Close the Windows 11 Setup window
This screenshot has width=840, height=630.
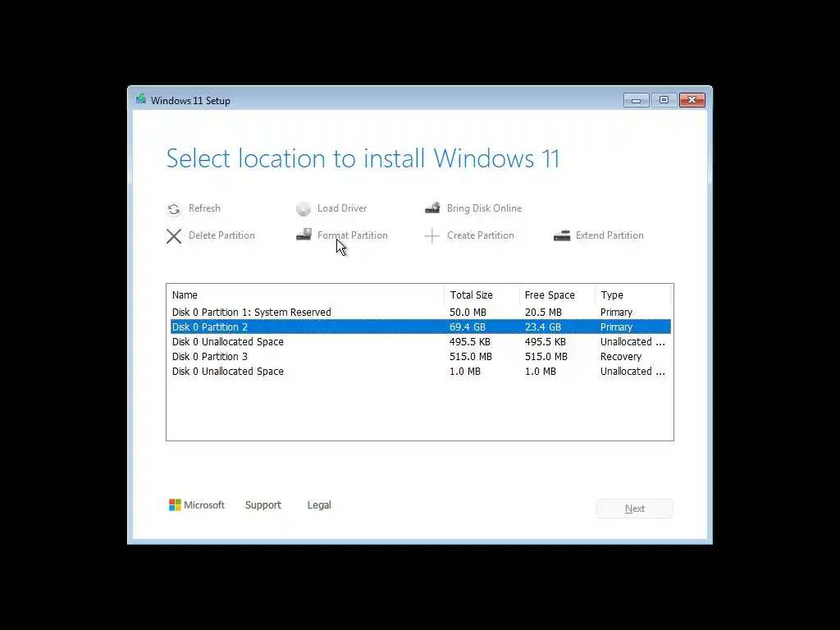(692, 100)
